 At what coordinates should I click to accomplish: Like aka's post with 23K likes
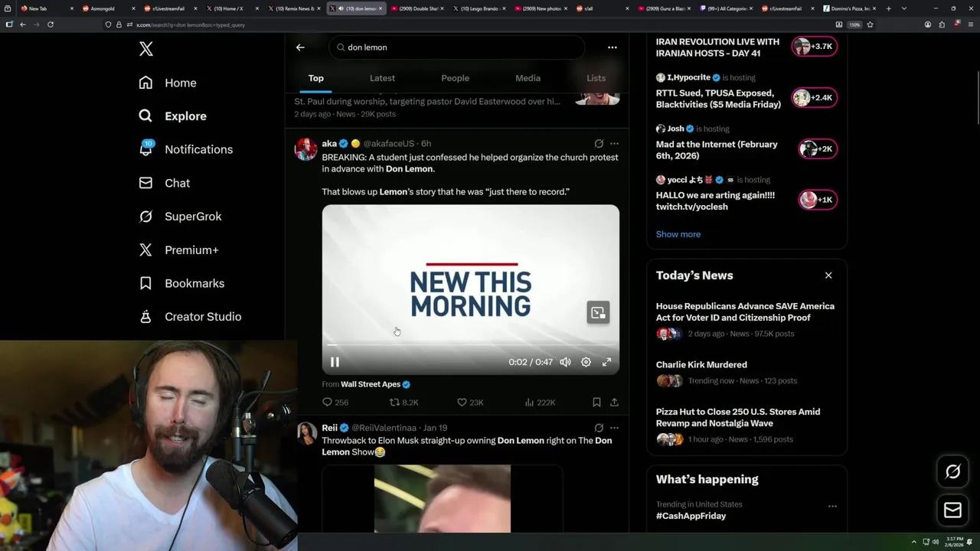(470, 403)
